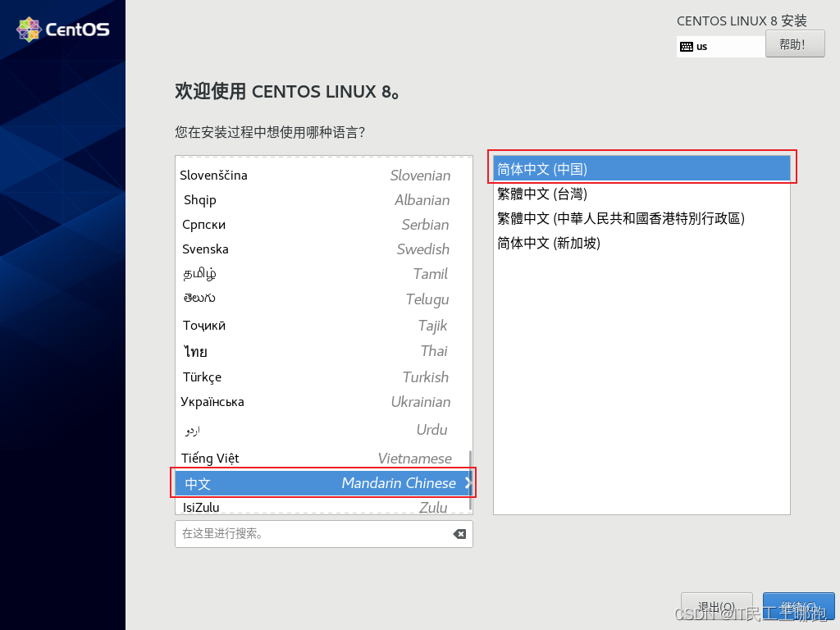
Task: Click the 退出(Q) quit button
Action: click(x=716, y=606)
